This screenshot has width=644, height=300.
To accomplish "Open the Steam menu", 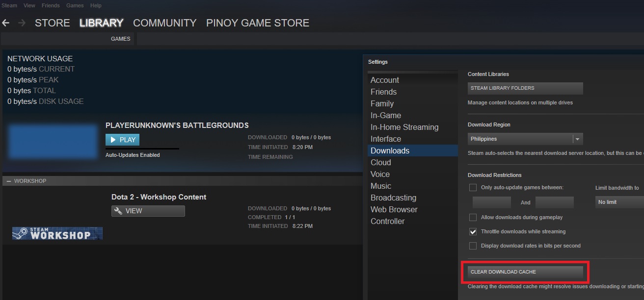I will (9, 5).
